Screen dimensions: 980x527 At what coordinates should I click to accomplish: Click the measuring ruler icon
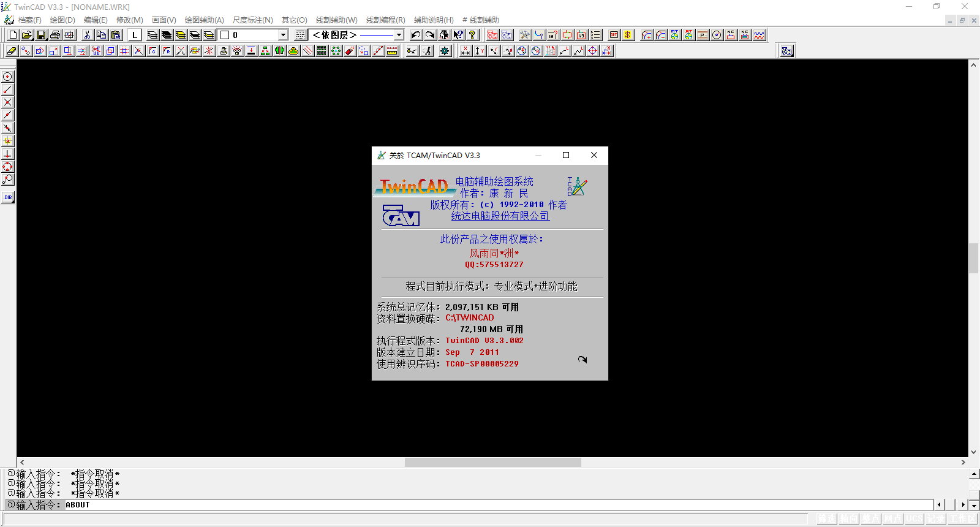tap(392, 51)
